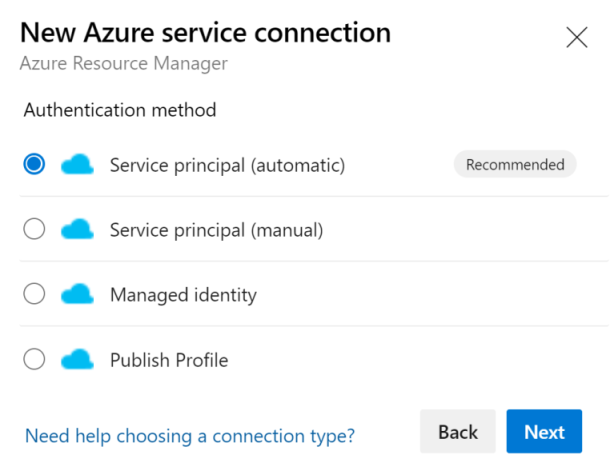Screen dimensions: 614x467
Task: Click the Publish Profile label text
Action: (169, 360)
